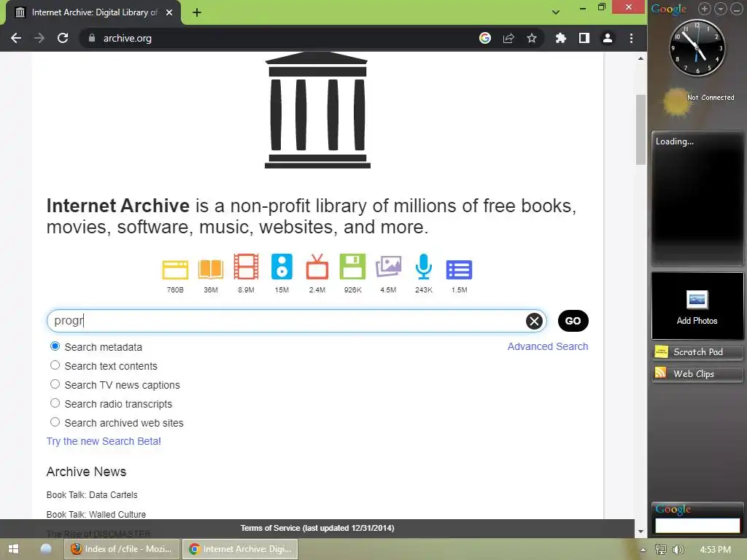Screen dimensions: 747x560
Task: Click the weather sun Not Connected gadget
Action: (x=697, y=101)
